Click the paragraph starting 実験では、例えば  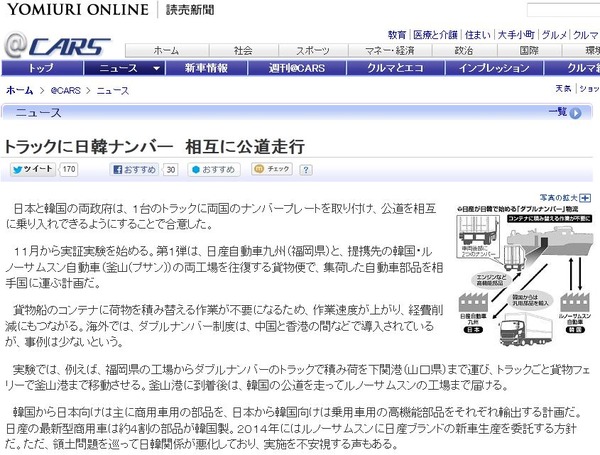pyautogui.click(x=298, y=377)
